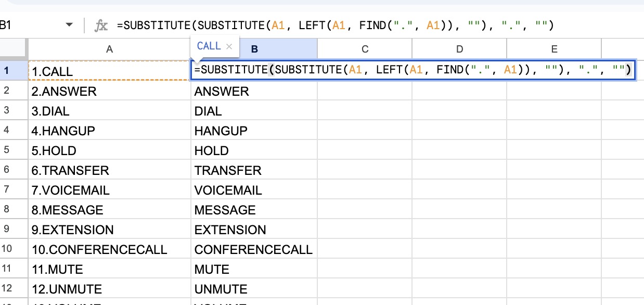Click the ANSWER cell in column B
Viewport: 644px width, 305px height.
254,92
